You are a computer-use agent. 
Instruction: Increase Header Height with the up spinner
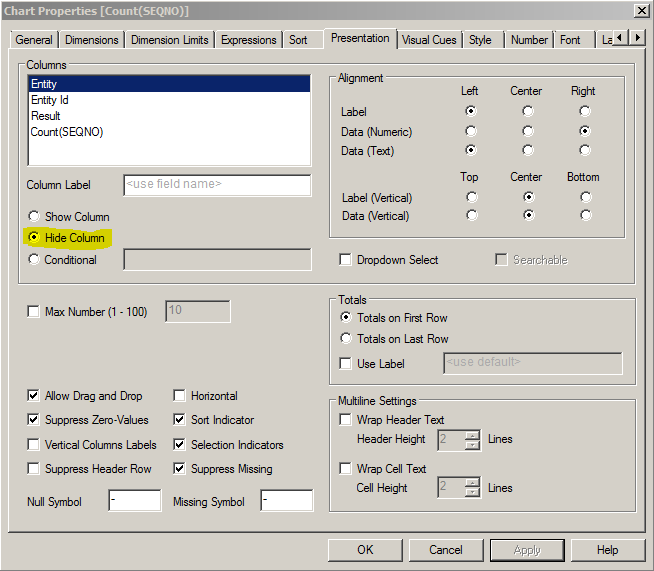pyautogui.click(x=472, y=436)
